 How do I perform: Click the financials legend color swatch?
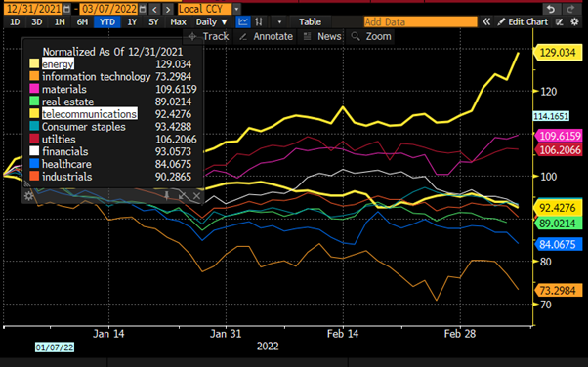coord(34,150)
